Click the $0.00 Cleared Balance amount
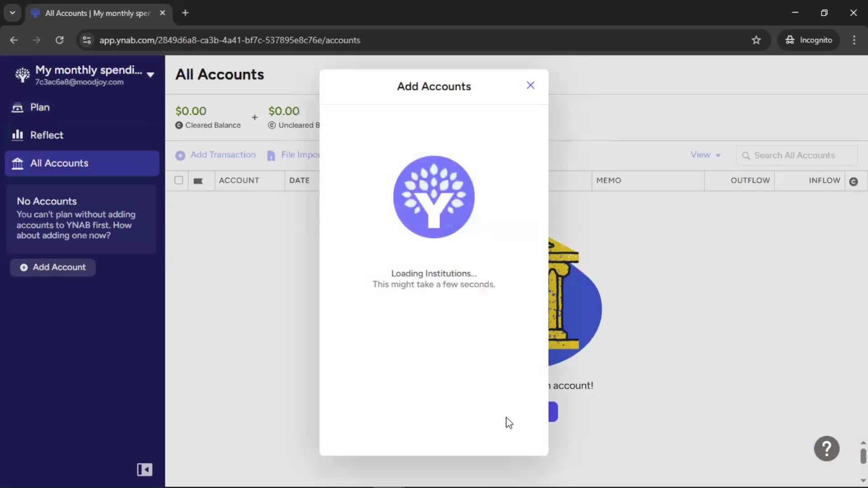Viewport: 868px width, 488px height. tap(191, 111)
